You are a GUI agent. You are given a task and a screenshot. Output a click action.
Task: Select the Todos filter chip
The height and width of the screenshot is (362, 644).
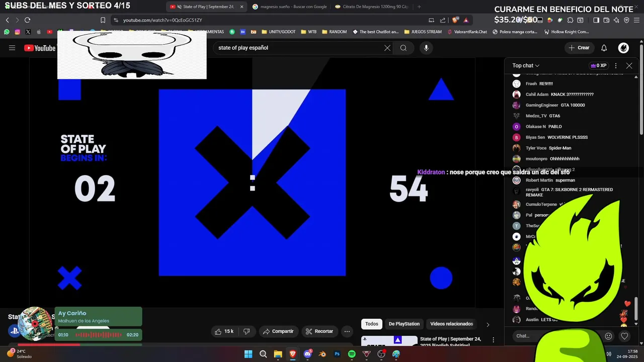click(372, 324)
